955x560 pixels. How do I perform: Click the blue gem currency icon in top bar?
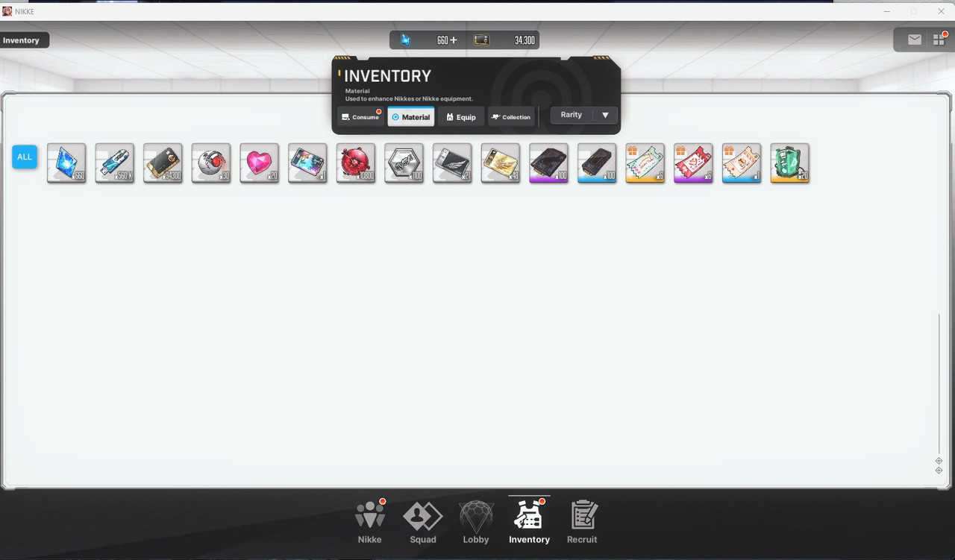pyautogui.click(x=405, y=40)
